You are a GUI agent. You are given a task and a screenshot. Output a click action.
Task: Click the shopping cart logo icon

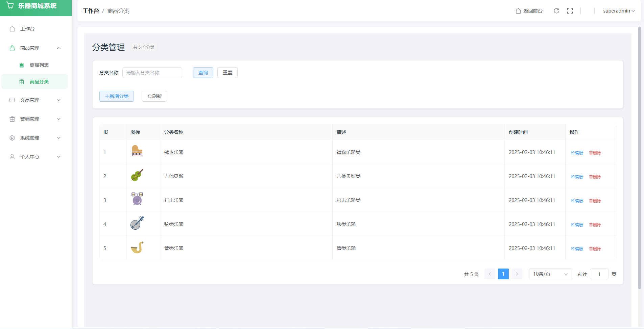(x=10, y=6)
